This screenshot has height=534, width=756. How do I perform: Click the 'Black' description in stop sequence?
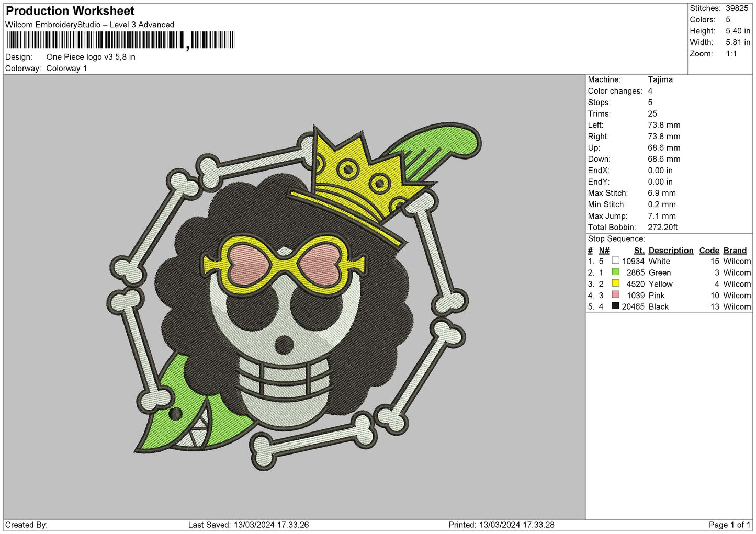pos(659,307)
